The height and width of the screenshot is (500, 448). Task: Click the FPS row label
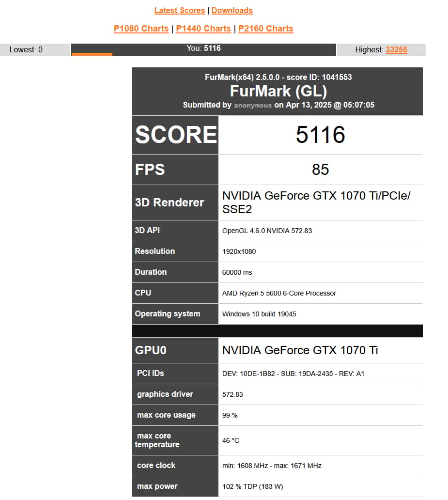point(150,169)
